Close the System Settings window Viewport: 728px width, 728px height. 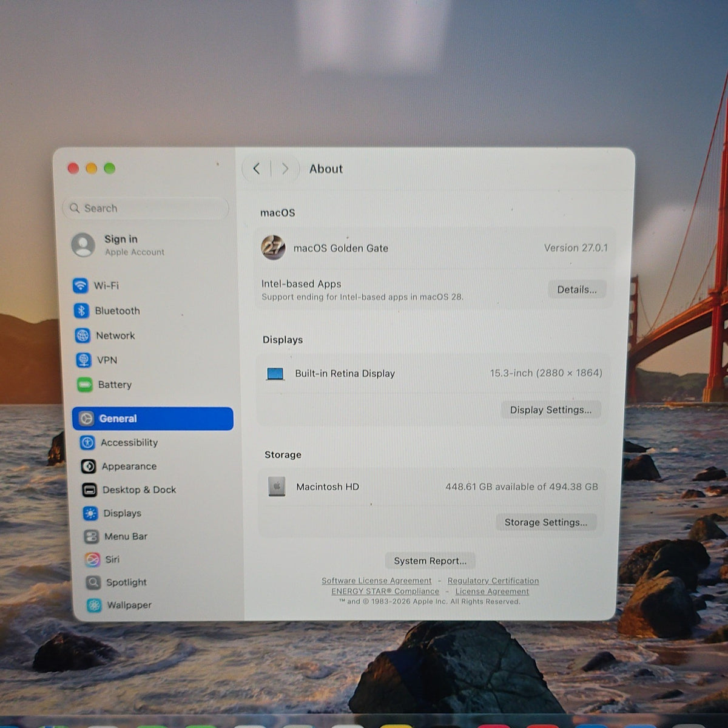73,168
